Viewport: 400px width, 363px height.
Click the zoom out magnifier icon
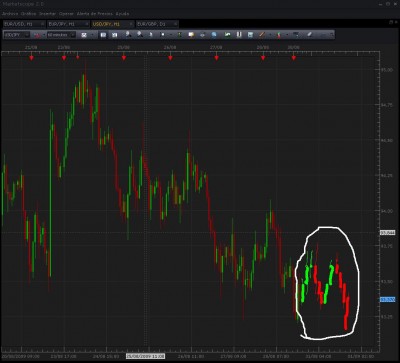(x=139, y=34)
